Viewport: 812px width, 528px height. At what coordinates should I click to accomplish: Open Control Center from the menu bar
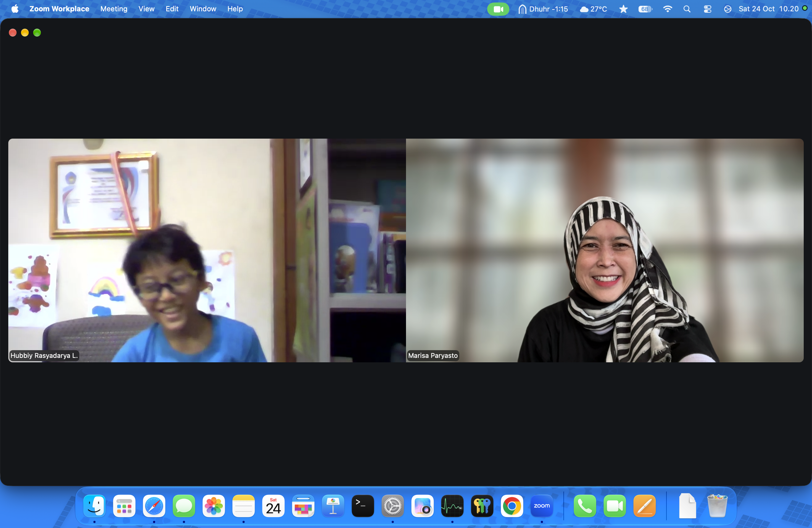[x=708, y=9]
